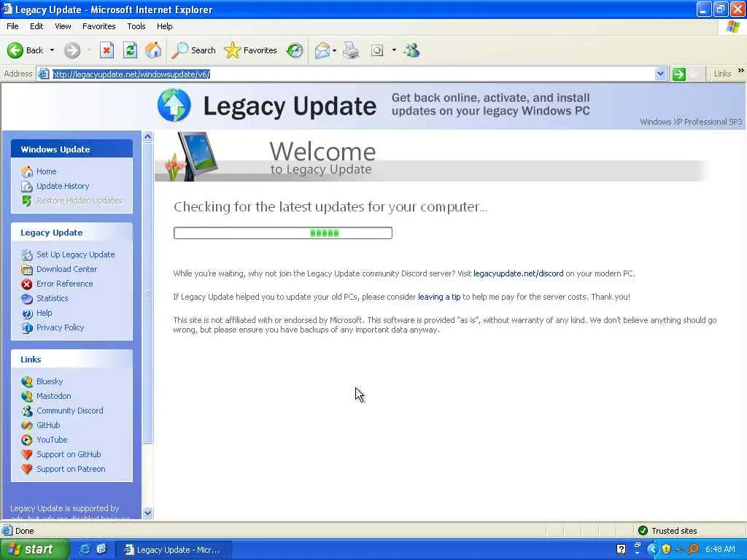Click the 'leaving a tip' hyperlink
This screenshot has width=747, height=560.
point(439,297)
